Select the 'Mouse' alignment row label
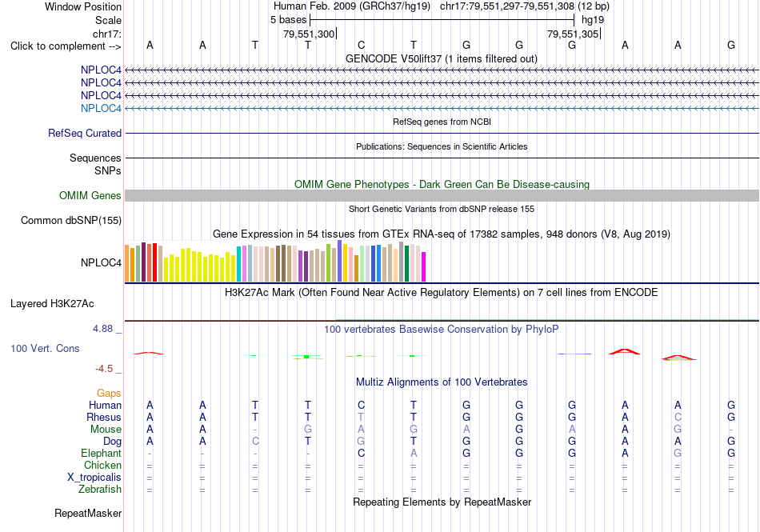This screenshot has height=532, width=760. click(x=106, y=430)
